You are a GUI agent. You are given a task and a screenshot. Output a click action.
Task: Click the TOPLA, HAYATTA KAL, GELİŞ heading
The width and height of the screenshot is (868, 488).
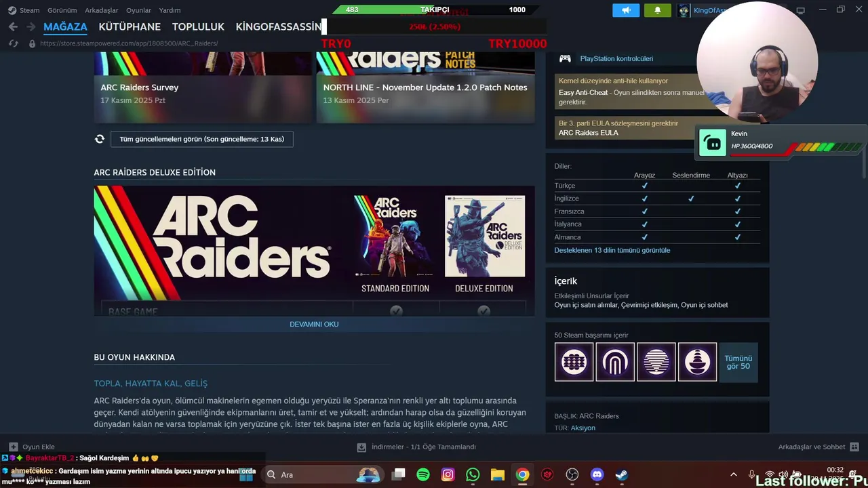(151, 384)
